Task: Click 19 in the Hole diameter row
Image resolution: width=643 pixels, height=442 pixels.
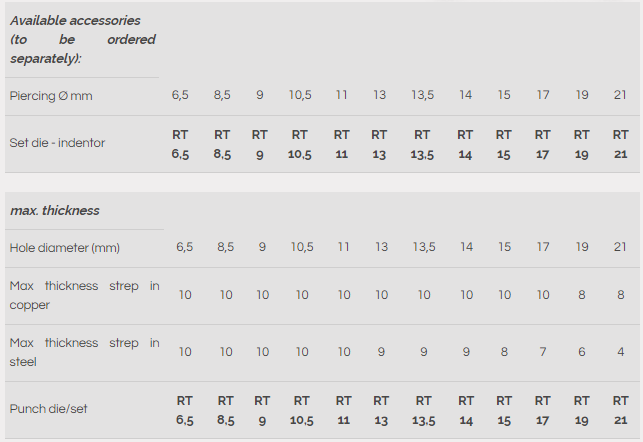Action: click(582, 247)
